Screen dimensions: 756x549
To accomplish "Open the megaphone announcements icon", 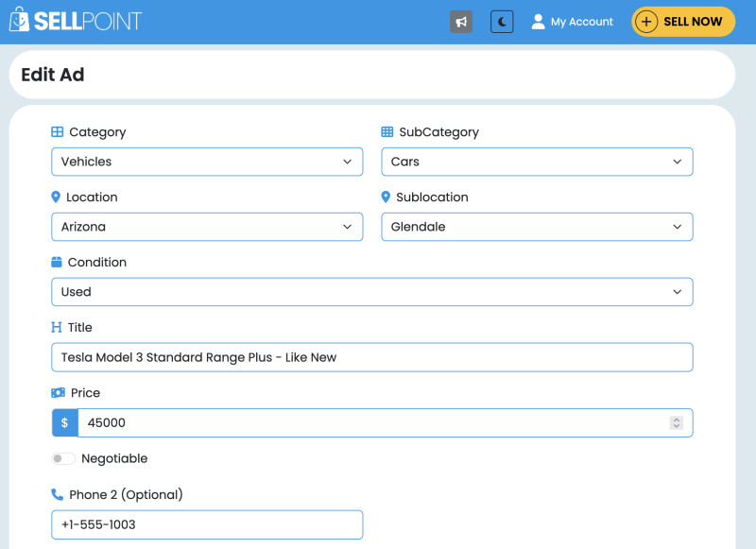I will coord(461,22).
